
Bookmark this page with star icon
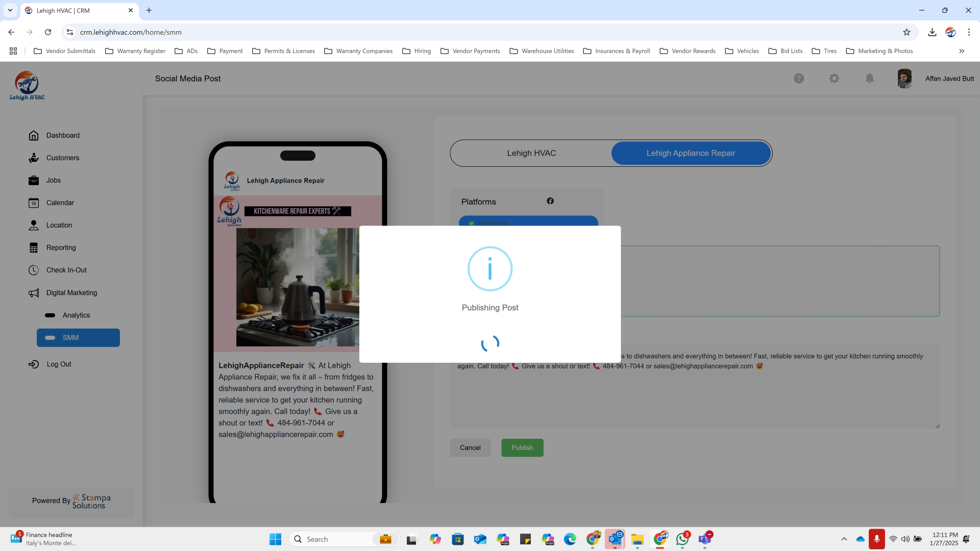(x=906, y=32)
